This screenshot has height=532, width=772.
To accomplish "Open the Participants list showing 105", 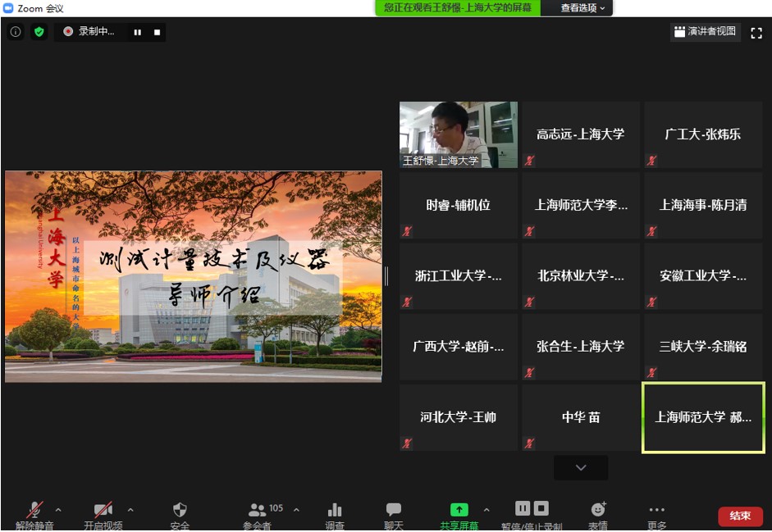I will coord(258,512).
